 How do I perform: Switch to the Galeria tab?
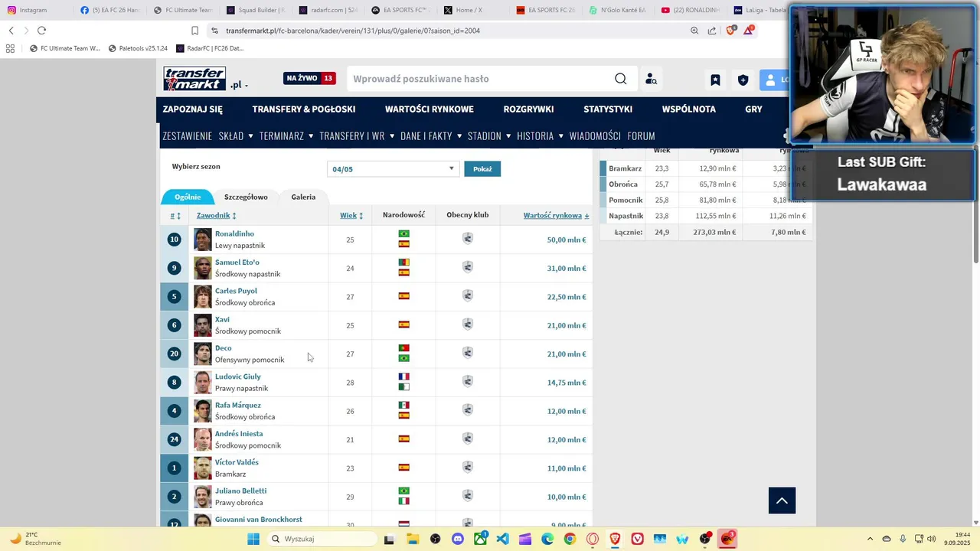click(x=303, y=197)
